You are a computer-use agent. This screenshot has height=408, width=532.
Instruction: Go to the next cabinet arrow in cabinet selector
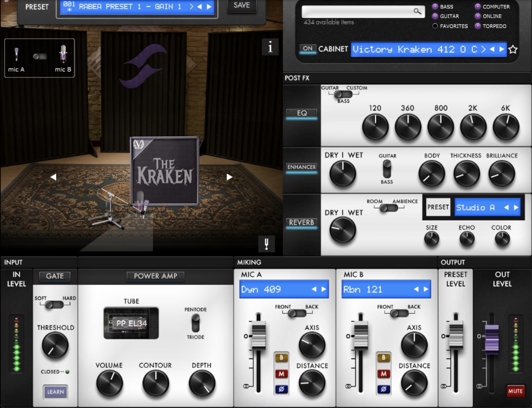tap(501, 49)
